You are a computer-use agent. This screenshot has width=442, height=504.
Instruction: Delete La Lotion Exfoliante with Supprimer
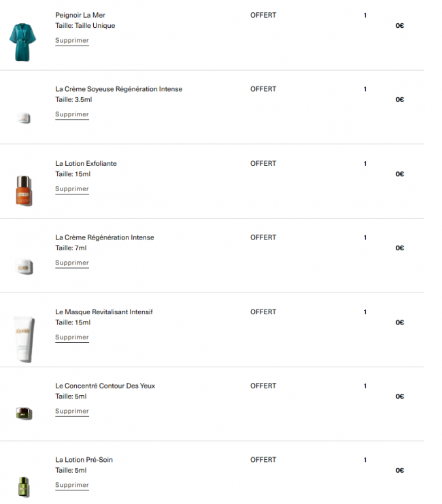72,188
